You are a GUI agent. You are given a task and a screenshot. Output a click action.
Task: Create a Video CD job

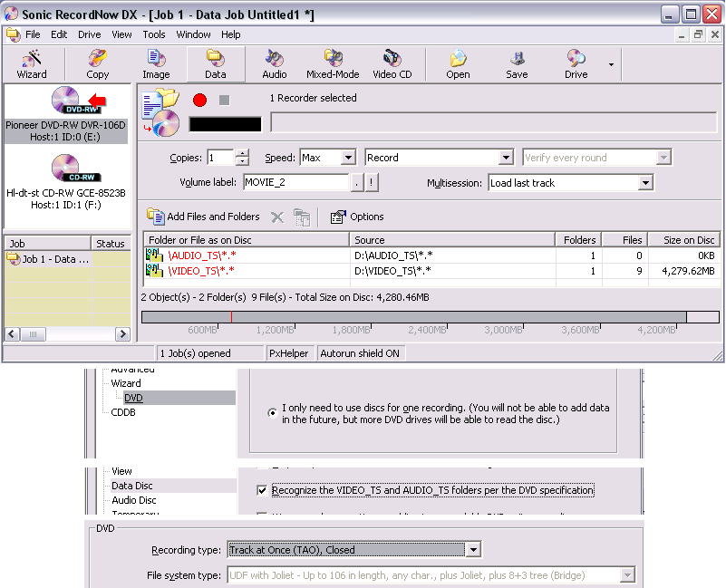[x=392, y=64]
